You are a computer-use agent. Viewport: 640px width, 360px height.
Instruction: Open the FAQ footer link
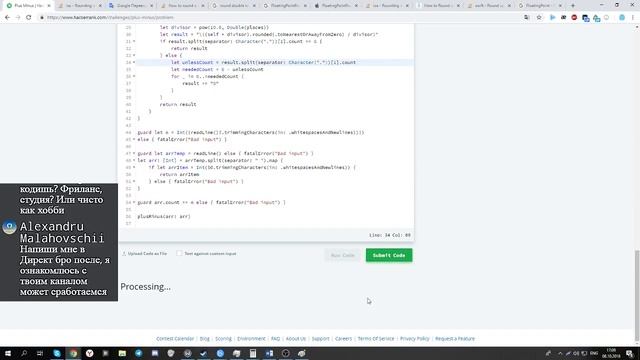[x=276, y=338]
